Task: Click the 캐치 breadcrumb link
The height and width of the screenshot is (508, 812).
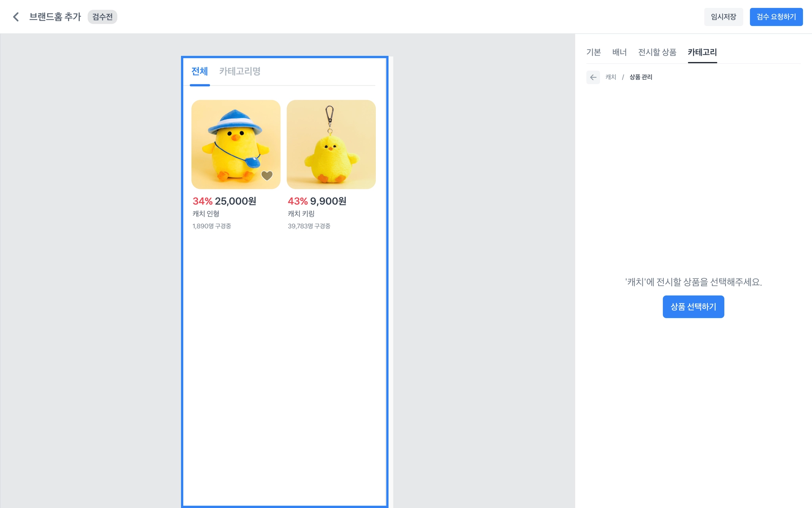Action: (611, 77)
